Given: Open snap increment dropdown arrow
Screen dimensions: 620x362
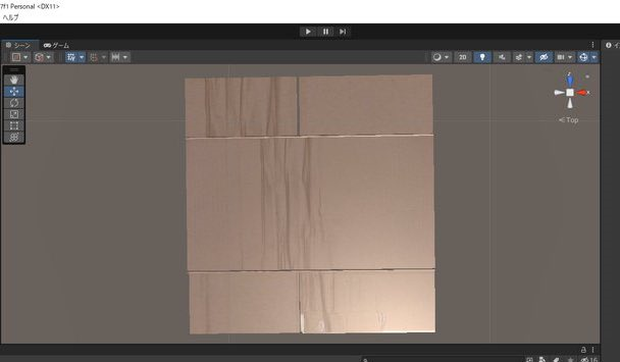Looking at the screenshot, I should (x=125, y=57).
